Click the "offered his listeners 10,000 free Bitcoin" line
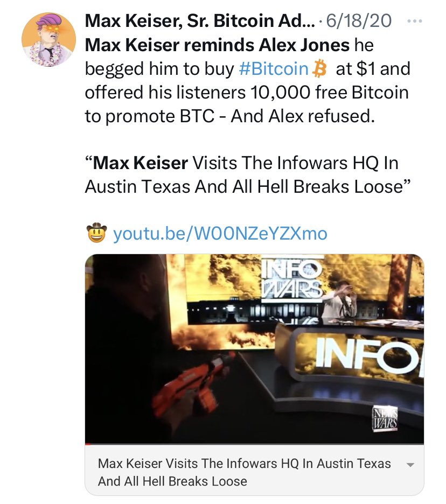Viewport: 446px width, 504px height. click(247, 93)
